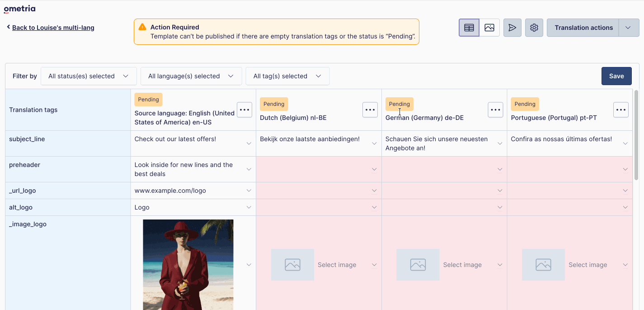Viewport: 644px width, 310px height.
Task: Click the subject_line tag row label
Action: pyautogui.click(x=27, y=139)
